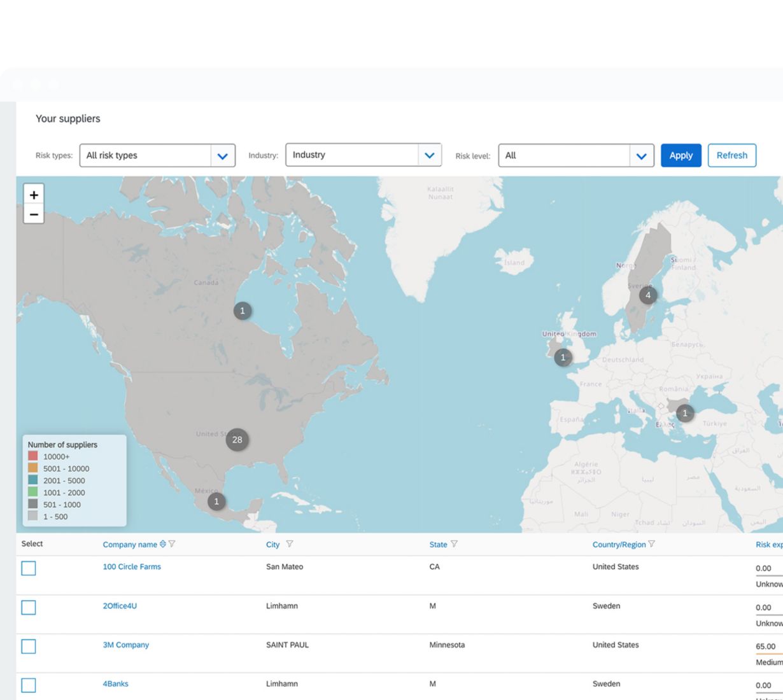Click the Country/Region column header
Viewport: 783px width, 700px height.
(x=619, y=545)
